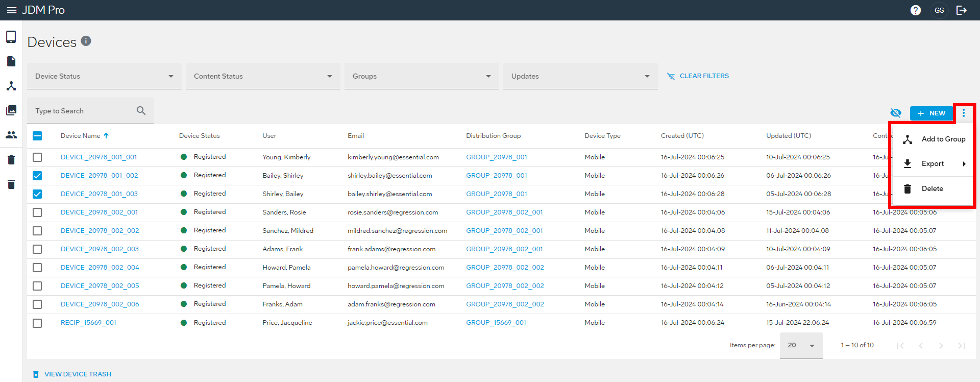This screenshot has width=980, height=382.
Task: Click Device Name sort arrow
Action: pos(106,136)
